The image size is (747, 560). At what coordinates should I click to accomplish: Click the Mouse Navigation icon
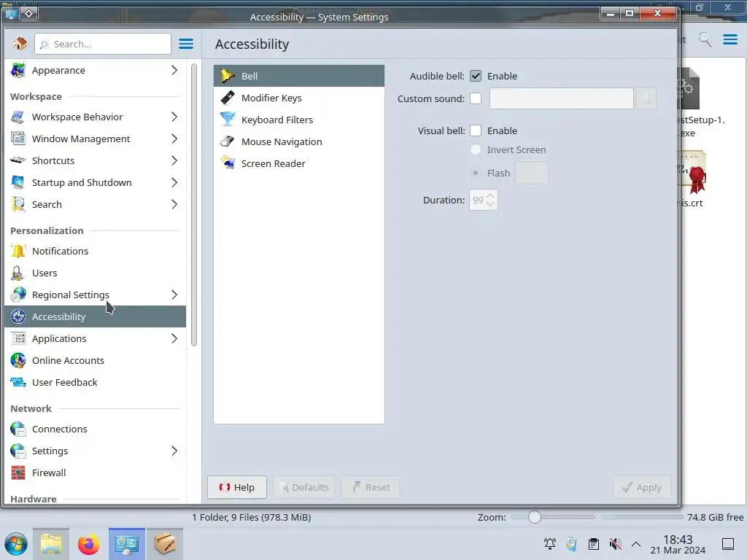pyautogui.click(x=228, y=141)
